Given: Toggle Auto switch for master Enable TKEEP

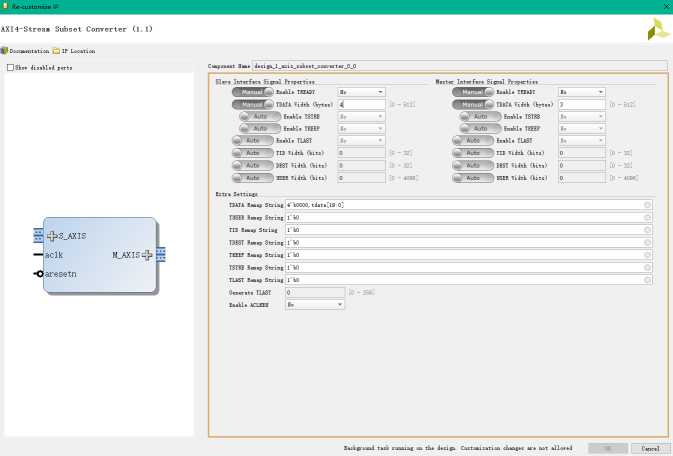Looking at the screenshot, I should pos(480,128).
